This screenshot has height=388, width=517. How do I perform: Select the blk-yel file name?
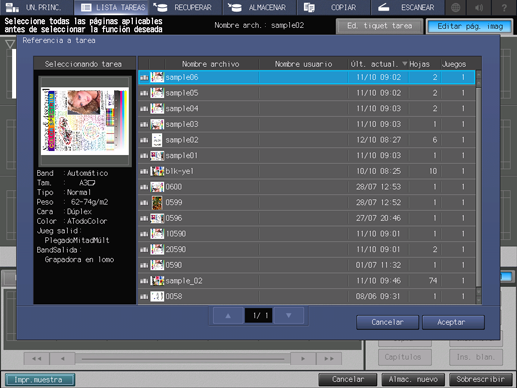[x=179, y=171]
